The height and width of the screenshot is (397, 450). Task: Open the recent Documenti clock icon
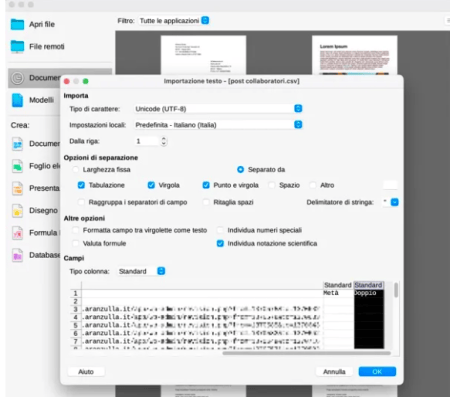tap(17, 78)
